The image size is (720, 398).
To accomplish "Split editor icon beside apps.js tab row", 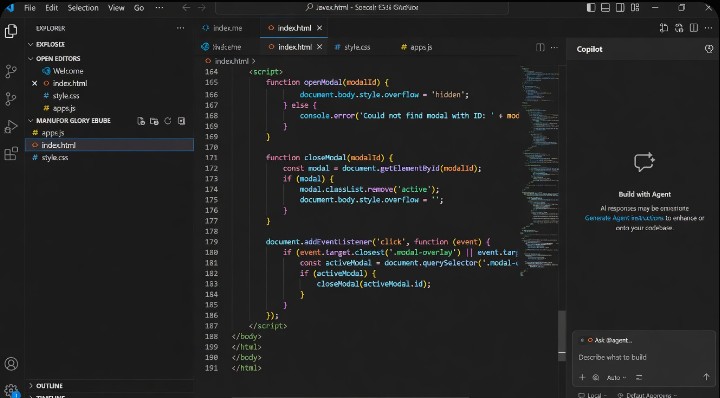I will pyautogui.click(x=540, y=47).
